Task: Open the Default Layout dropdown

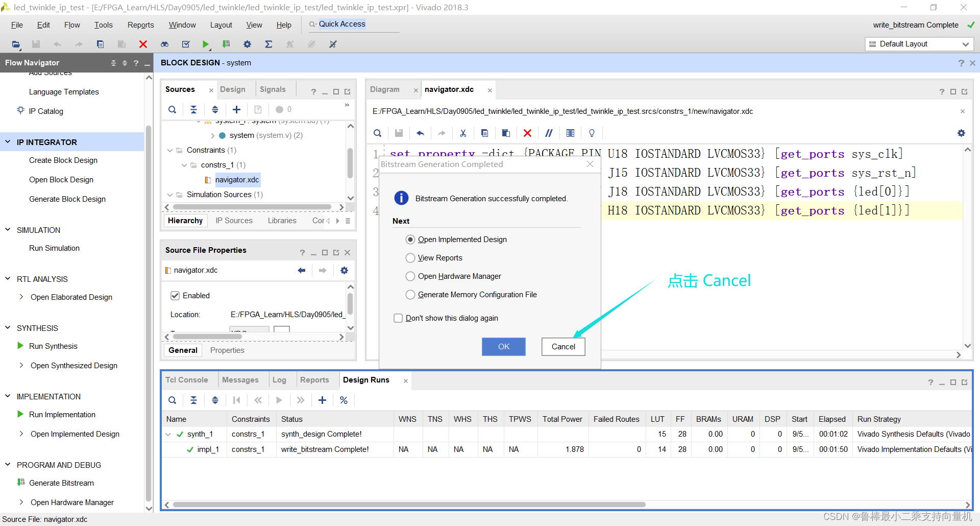Action: click(x=919, y=44)
